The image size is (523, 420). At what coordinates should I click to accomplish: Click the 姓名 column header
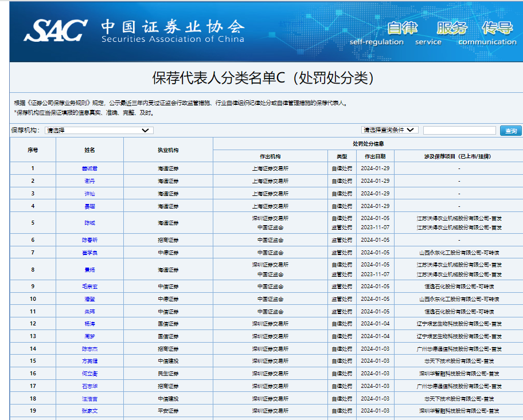(89, 150)
